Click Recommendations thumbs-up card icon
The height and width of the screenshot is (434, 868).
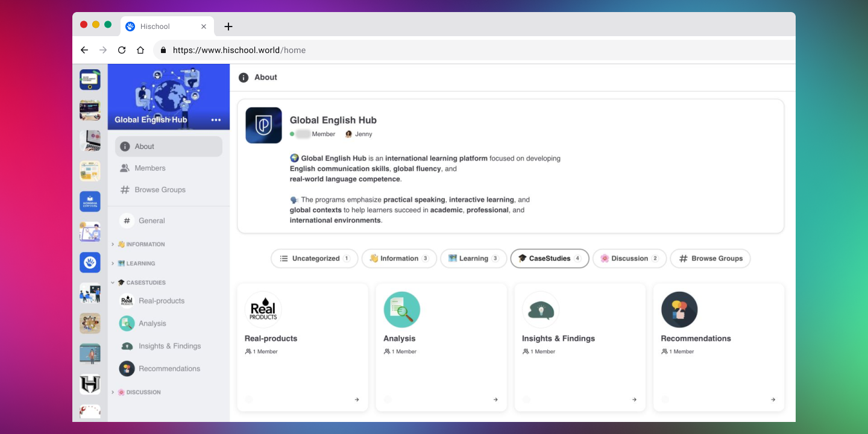679,310
